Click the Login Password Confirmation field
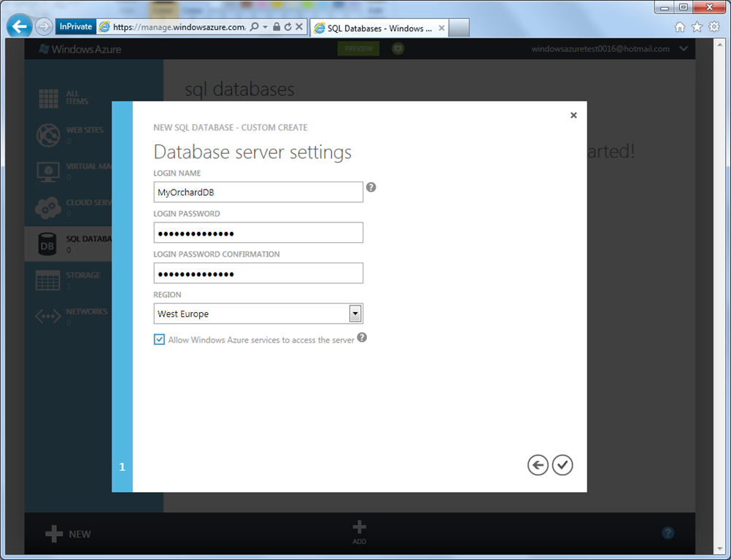Viewport: 731px width, 560px height. [x=258, y=273]
